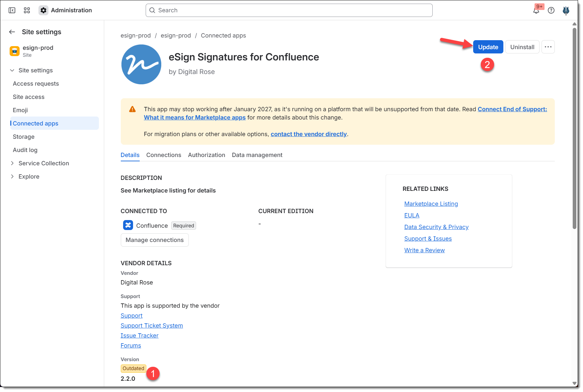The height and width of the screenshot is (392, 583).
Task: Click the esign-prod site icon
Action: pos(15,51)
